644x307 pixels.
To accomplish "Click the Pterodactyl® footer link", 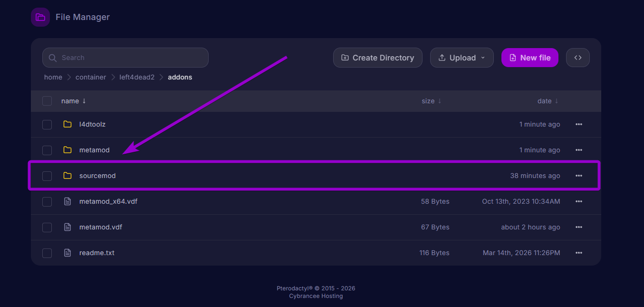I will pos(295,288).
